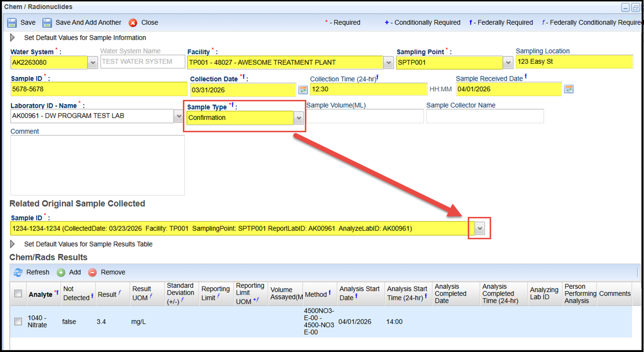
Task: Check the 1040 - Nitrate row checkbox
Action: point(18,321)
